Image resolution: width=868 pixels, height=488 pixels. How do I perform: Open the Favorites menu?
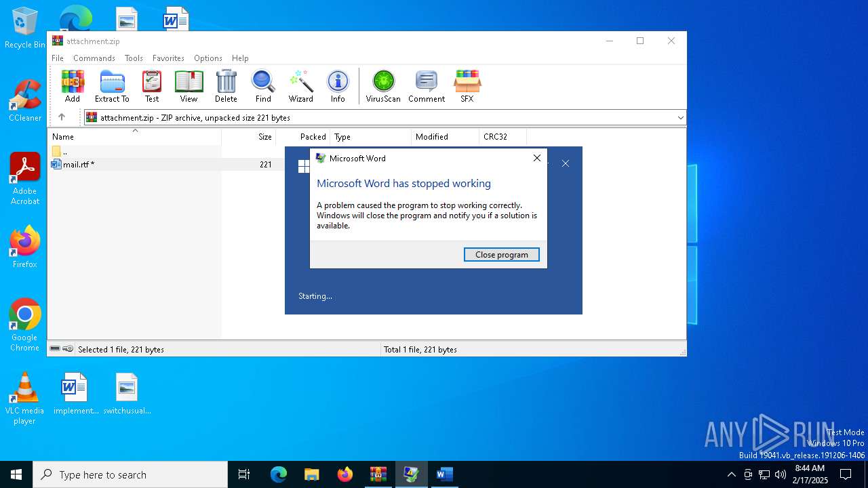[168, 58]
